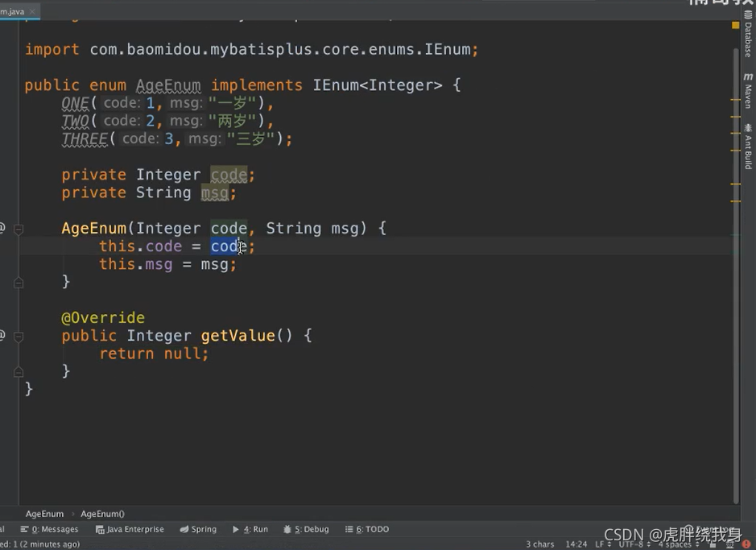Click the implements keyword
The height and width of the screenshot is (550, 756).
[257, 86]
